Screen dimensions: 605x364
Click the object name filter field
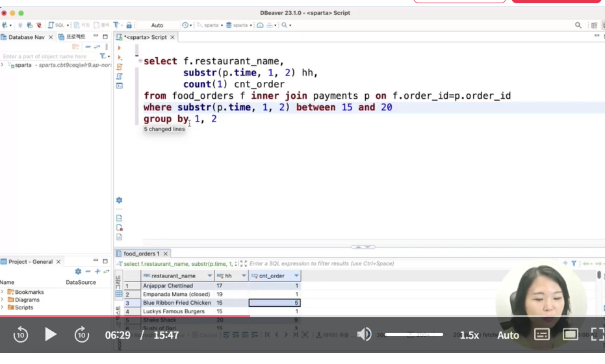point(48,57)
